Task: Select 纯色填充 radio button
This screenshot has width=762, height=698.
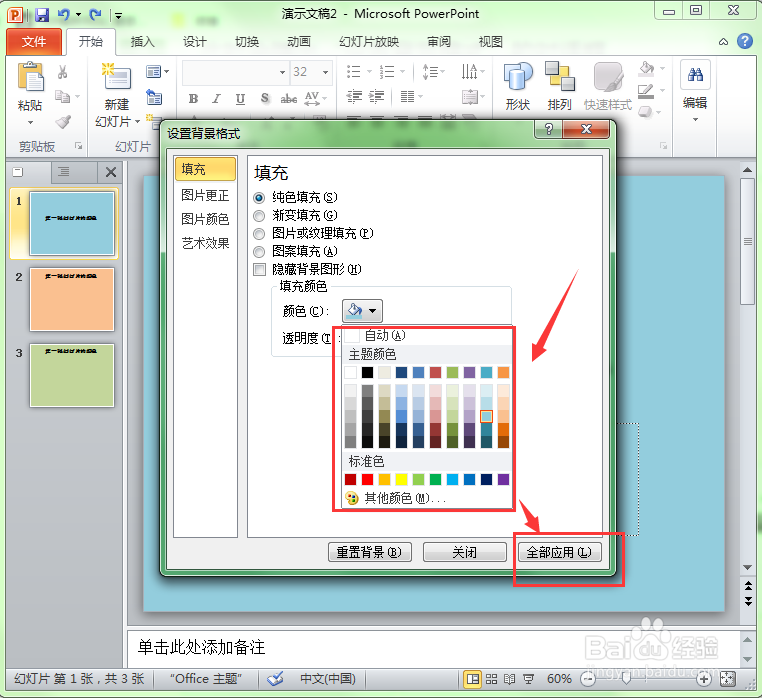Action: click(x=259, y=198)
